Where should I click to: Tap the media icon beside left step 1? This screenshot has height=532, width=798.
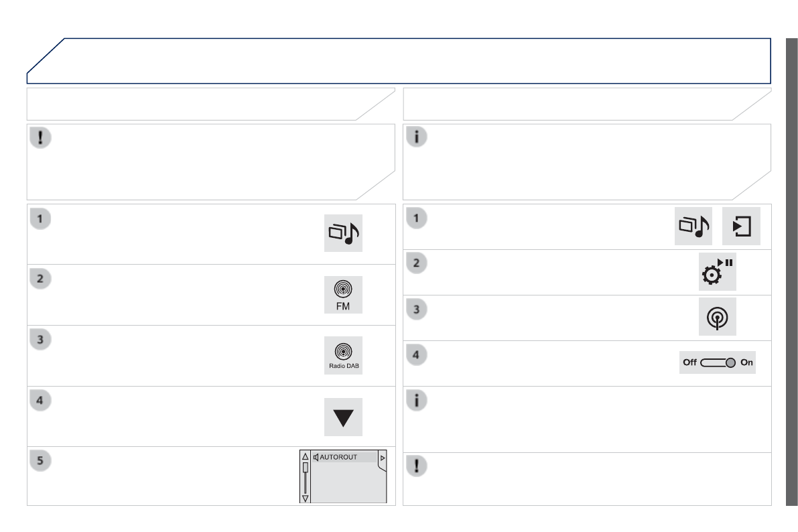pos(343,233)
